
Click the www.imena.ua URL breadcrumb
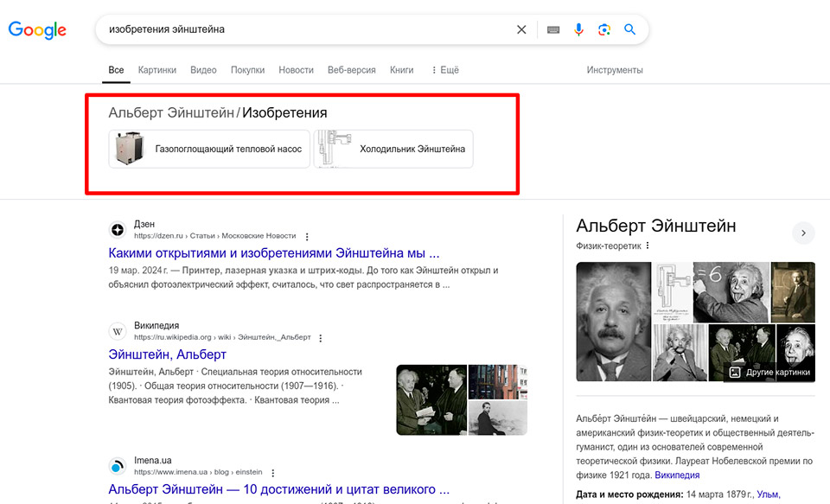198,472
